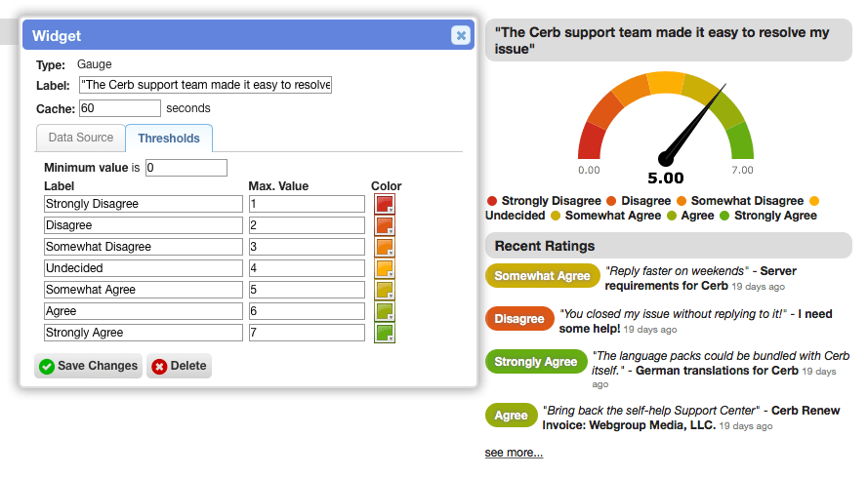Image resolution: width=868 pixels, height=477 pixels.
Task: Open color swatch dropdown for Undecided row
Action: tap(384, 268)
